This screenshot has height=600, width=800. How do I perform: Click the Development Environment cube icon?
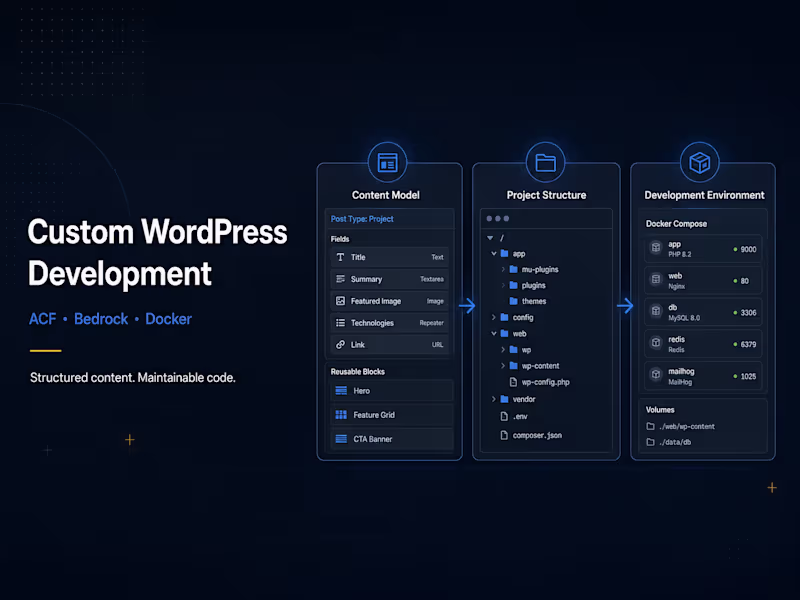[x=699, y=163]
